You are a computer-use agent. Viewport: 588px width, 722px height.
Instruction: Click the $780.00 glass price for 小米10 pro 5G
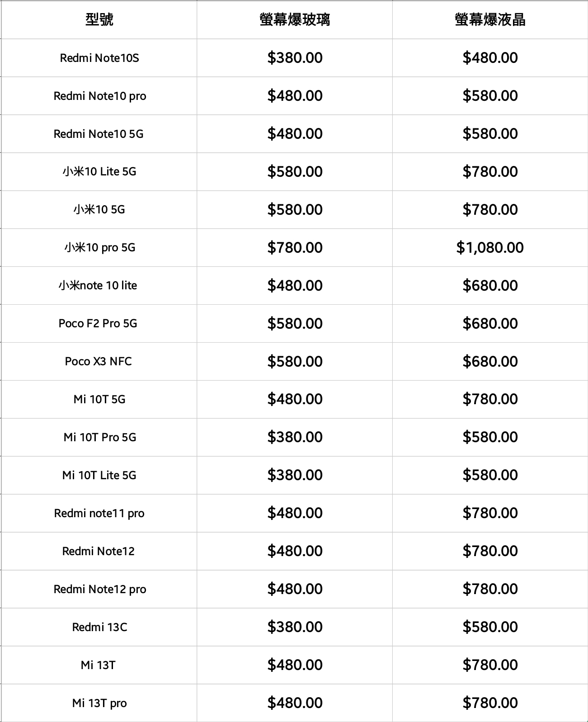[295, 247]
